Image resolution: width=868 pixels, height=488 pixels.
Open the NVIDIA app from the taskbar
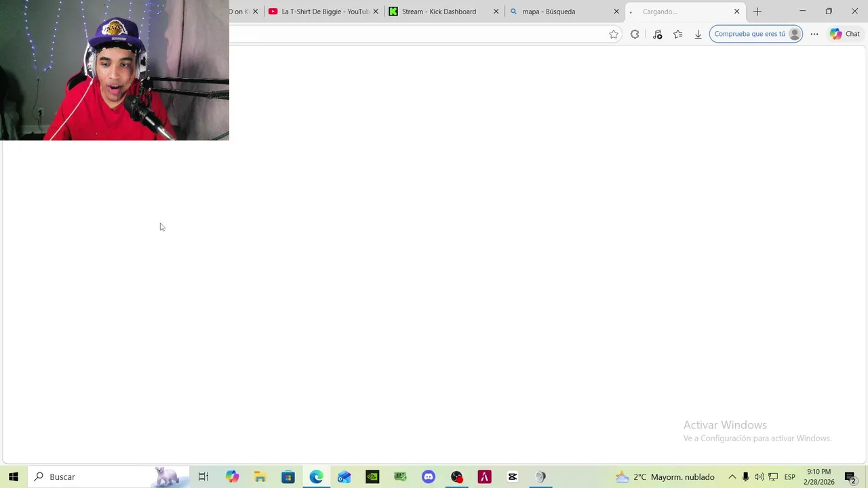[x=372, y=476]
